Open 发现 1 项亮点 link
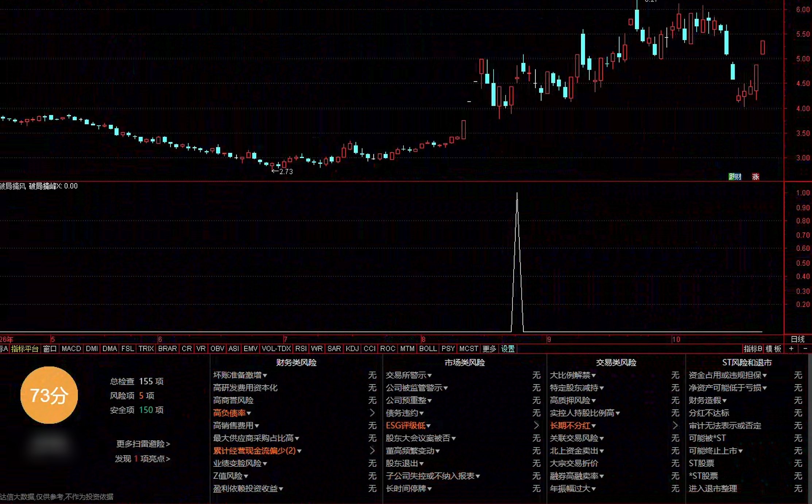The image size is (812, 504). [x=143, y=459]
